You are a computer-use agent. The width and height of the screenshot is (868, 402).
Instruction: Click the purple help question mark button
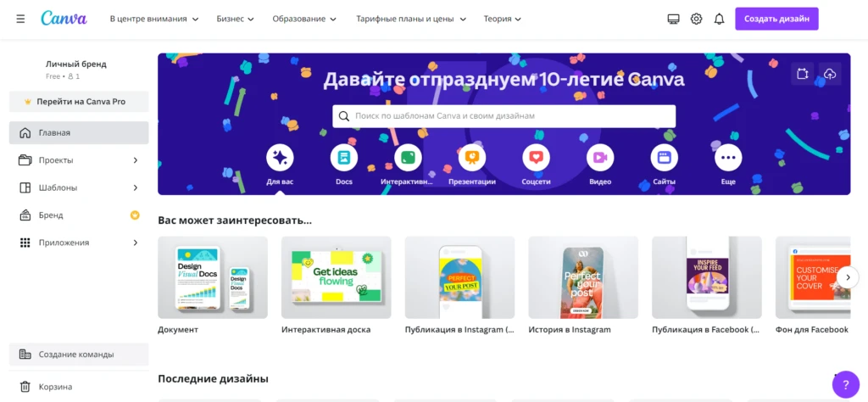[845, 384]
